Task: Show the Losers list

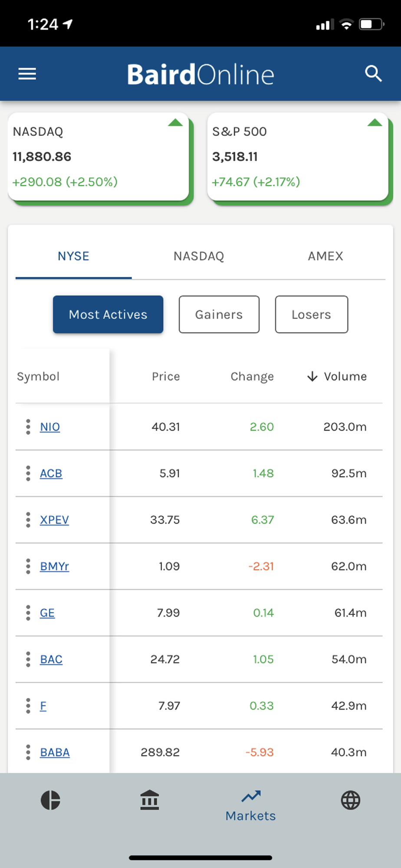Action: pos(311,315)
